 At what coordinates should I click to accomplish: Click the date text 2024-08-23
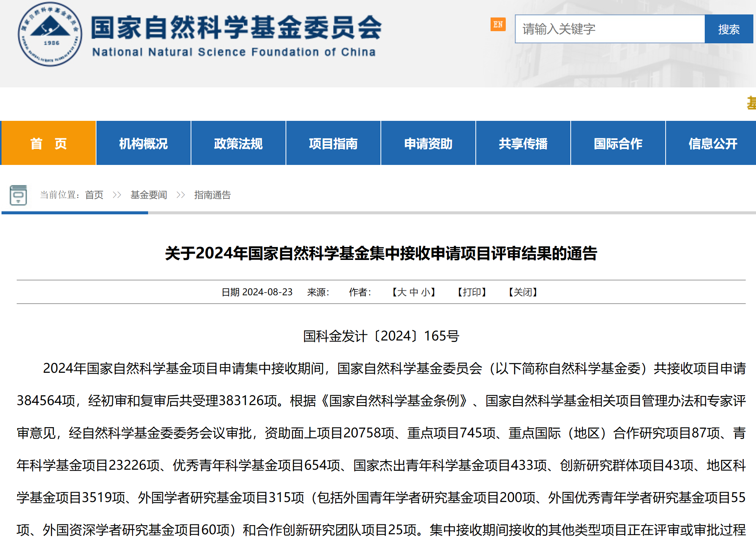pos(267,292)
